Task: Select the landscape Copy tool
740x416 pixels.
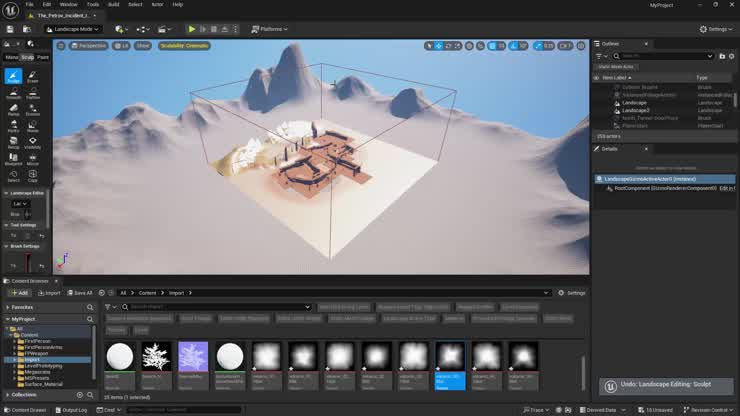Action: point(33,176)
